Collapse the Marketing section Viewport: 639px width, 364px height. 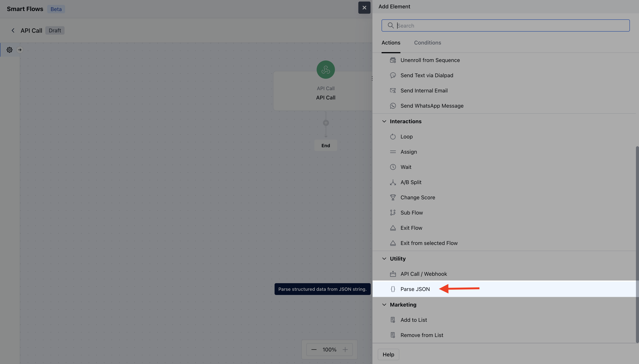(x=384, y=304)
